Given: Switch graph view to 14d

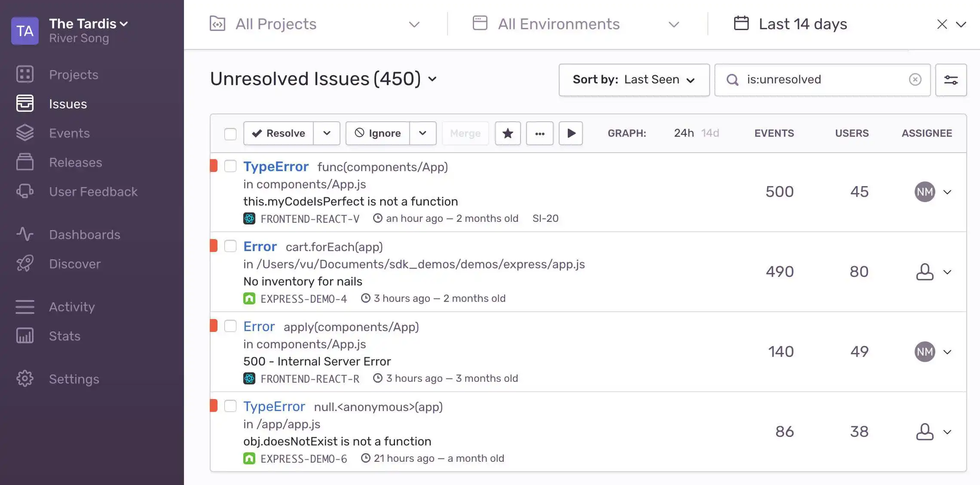Looking at the screenshot, I should click(x=710, y=132).
